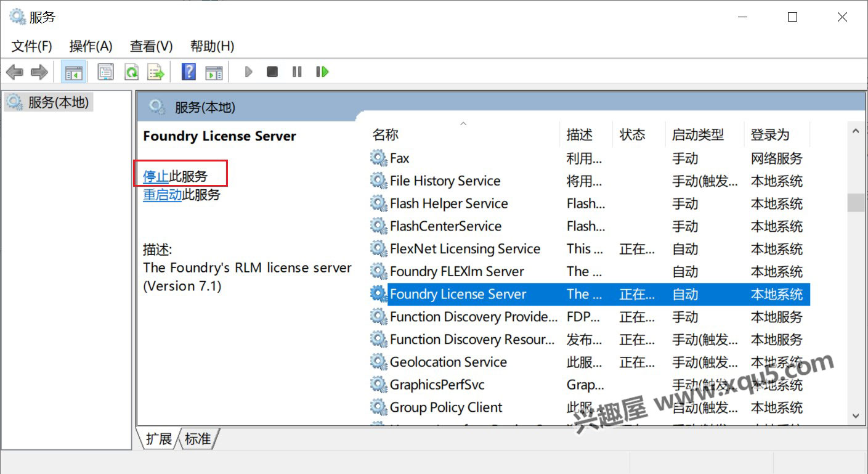
Task: Click the Export List toolbar icon
Action: coord(156,72)
